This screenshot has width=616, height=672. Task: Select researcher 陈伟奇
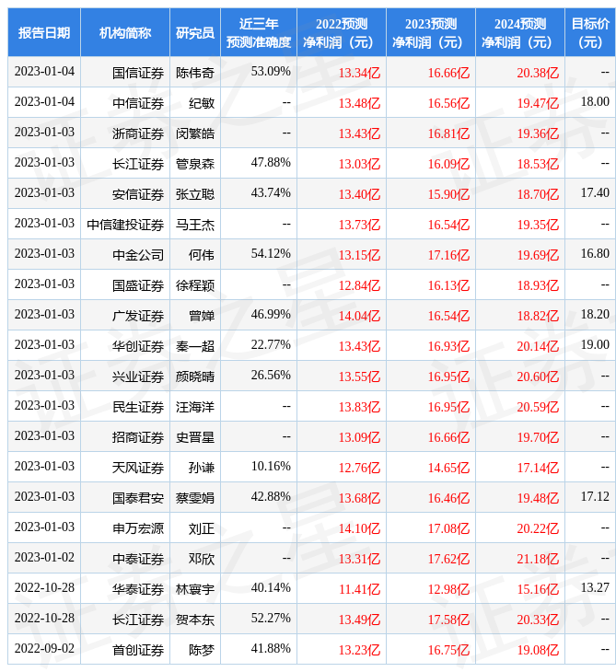click(195, 73)
